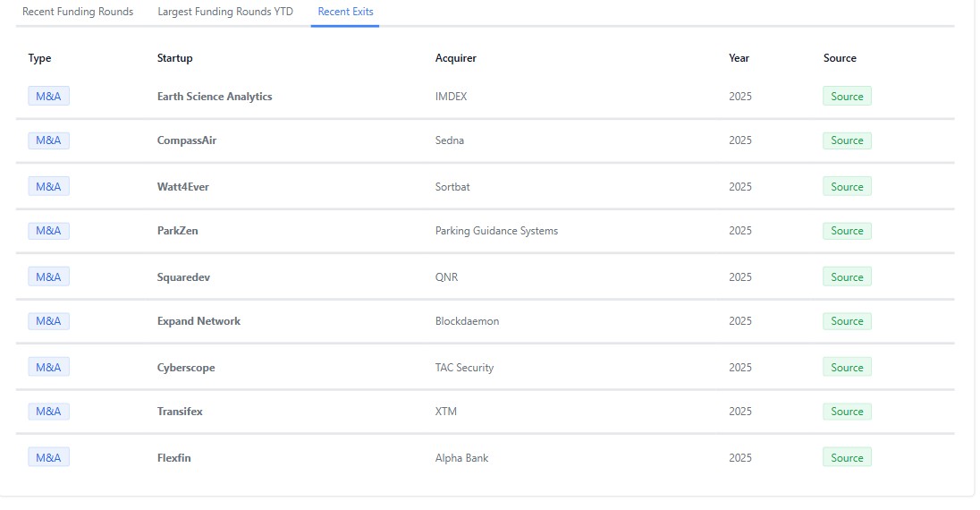View Source for Transifex deal
The width and height of the screenshot is (980, 510).
tap(847, 411)
